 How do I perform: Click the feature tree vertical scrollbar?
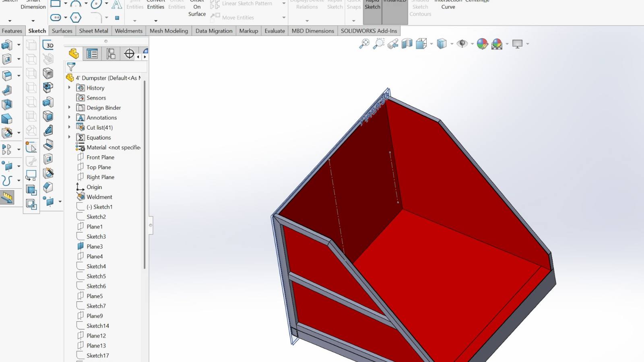[144, 175]
